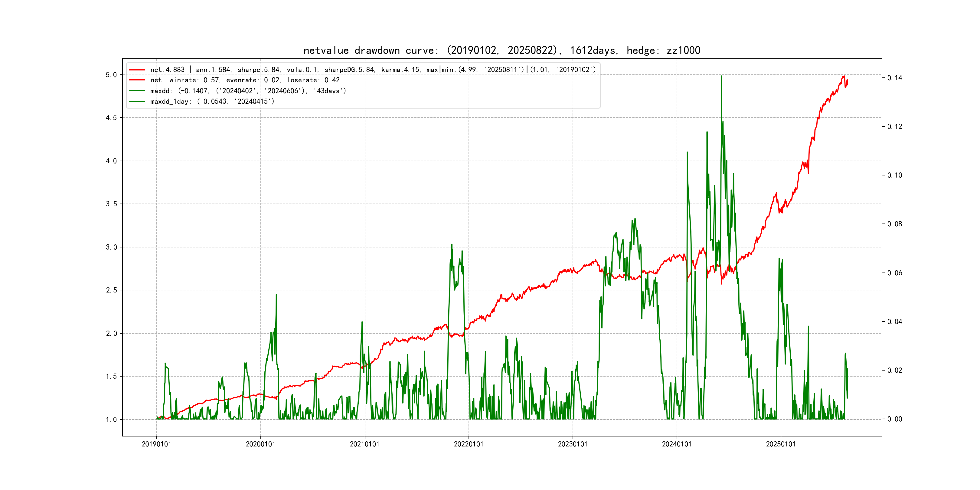The image size is (980, 490).
Task: Click the chart title text
Action: pyautogui.click(x=501, y=51)
